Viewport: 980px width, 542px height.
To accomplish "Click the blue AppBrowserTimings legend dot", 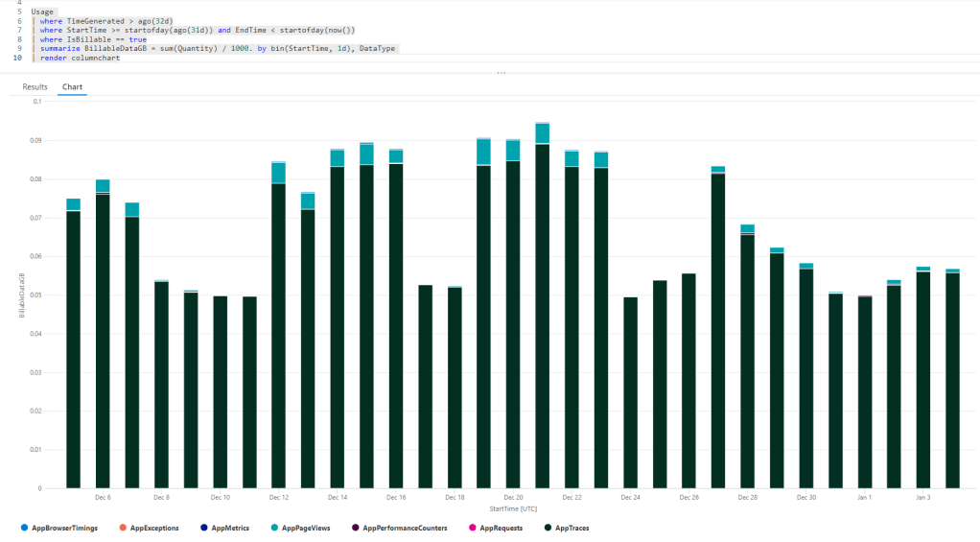I will (x=24, y=528).
